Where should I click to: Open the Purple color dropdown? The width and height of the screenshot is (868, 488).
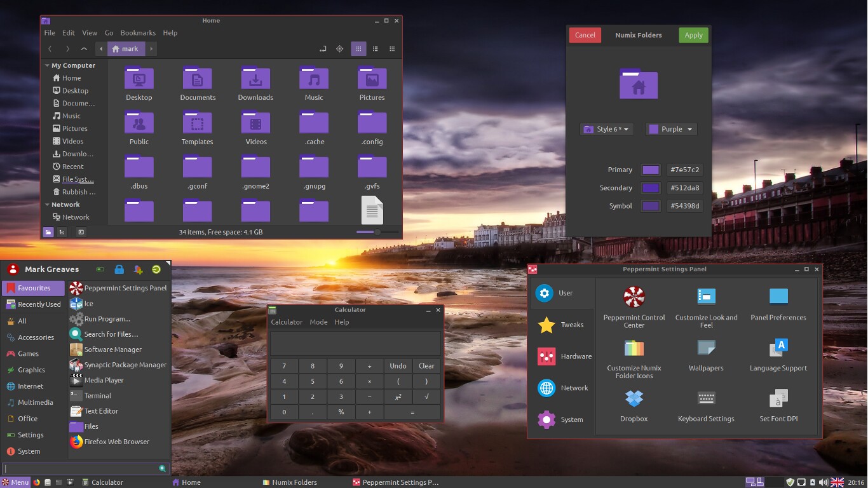[671, 129]
